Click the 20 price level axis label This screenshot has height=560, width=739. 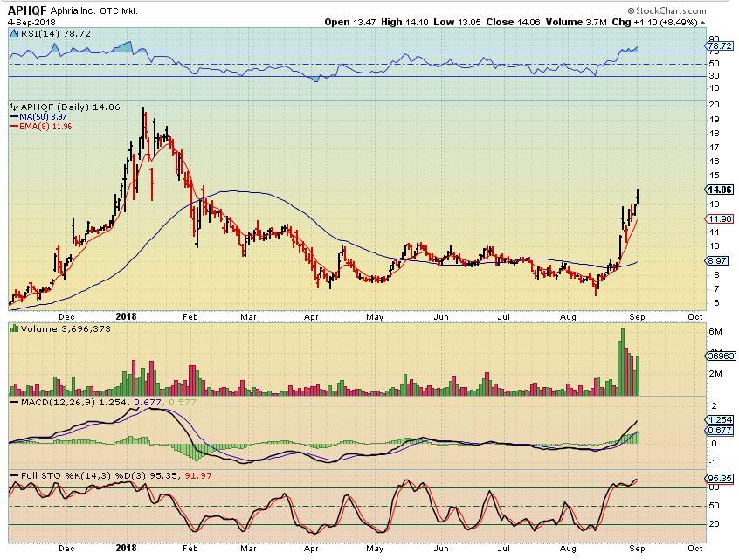pyautogui.click(x=715, y=105)
